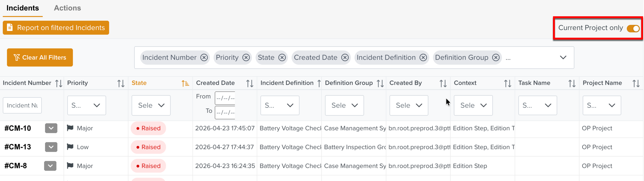Click the Raised status badge for #CM-10
Image resolution: width=644 pixels, height=181 pixels.
pyautogui.click(x=148, y=128)
